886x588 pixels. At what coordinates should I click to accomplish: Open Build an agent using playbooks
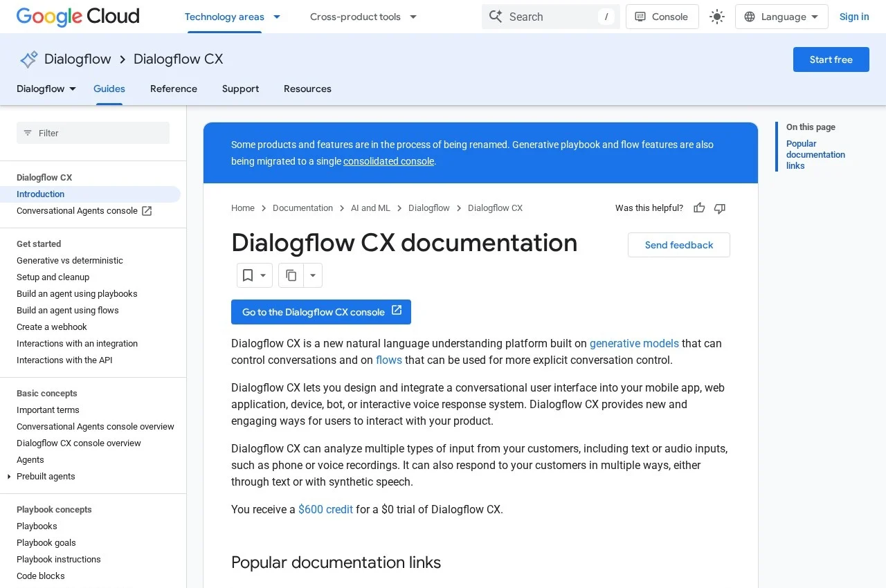(x=77, y=294)
